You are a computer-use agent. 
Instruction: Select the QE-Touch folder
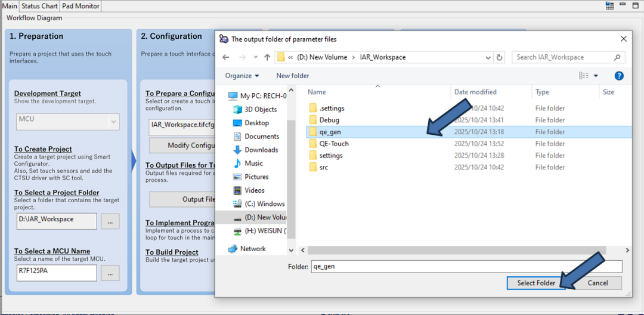[333, 144]
